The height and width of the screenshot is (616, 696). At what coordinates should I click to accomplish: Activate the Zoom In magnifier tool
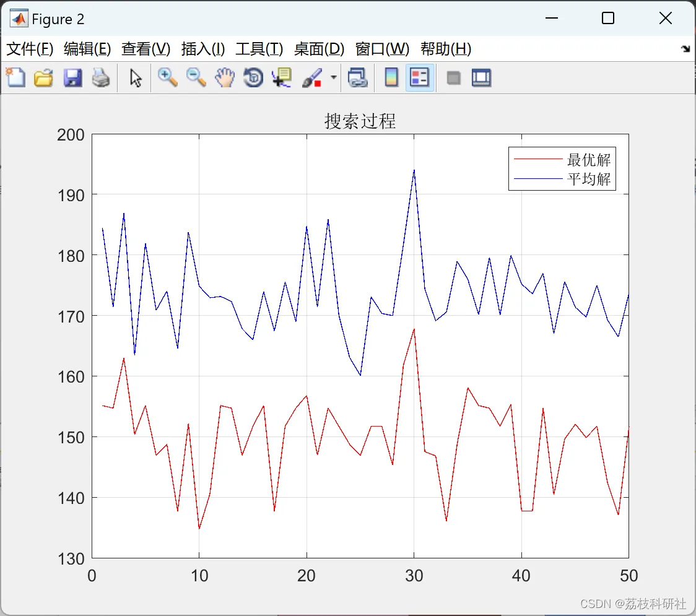[x=168, y=77]
